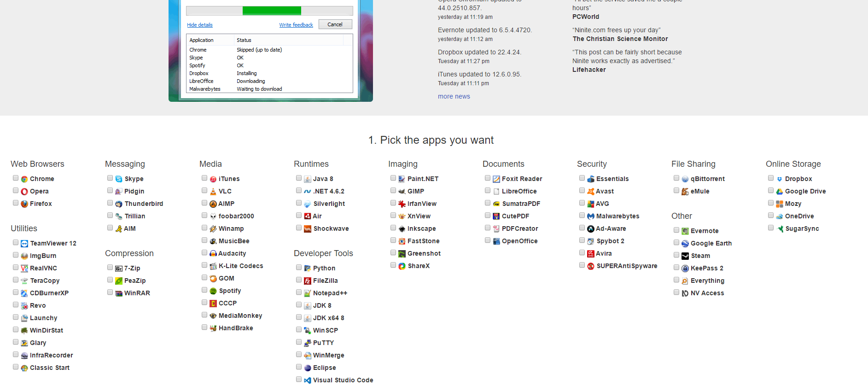Tick the Essentials security checkbox
Viewport: 868px width, 392px height.
582,178
